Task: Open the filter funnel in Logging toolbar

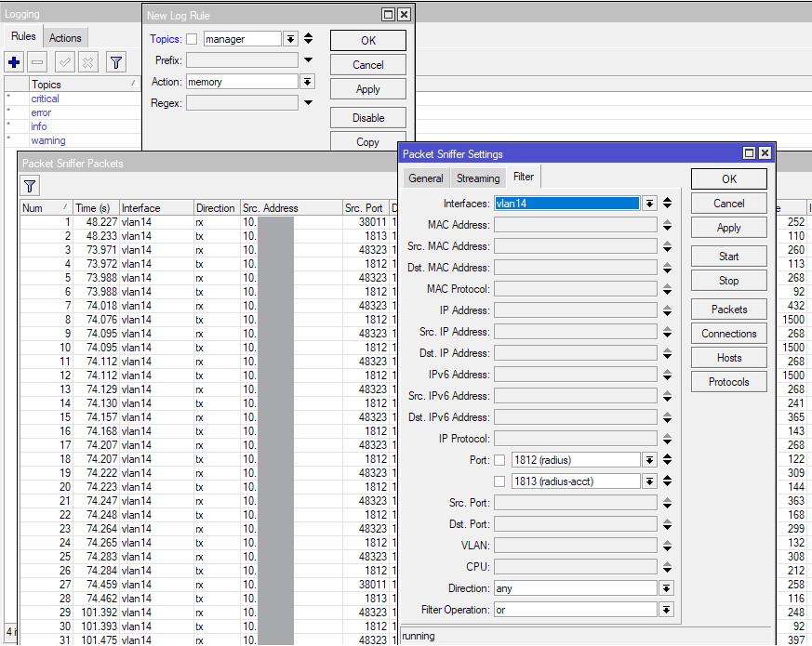Action: coord(115,62)
